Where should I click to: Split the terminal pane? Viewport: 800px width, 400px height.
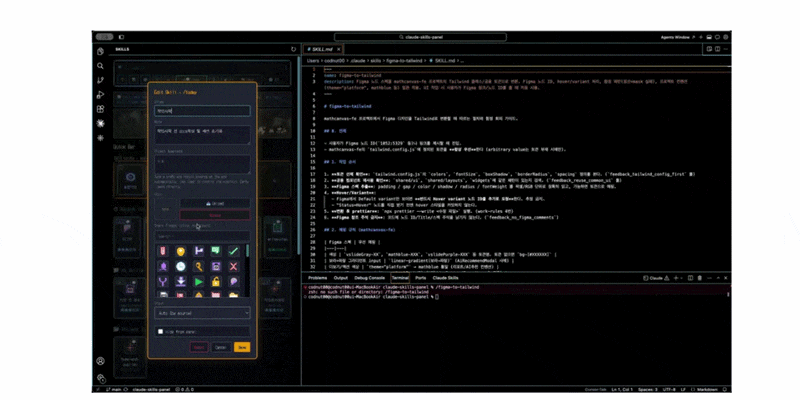coord(690,278)
